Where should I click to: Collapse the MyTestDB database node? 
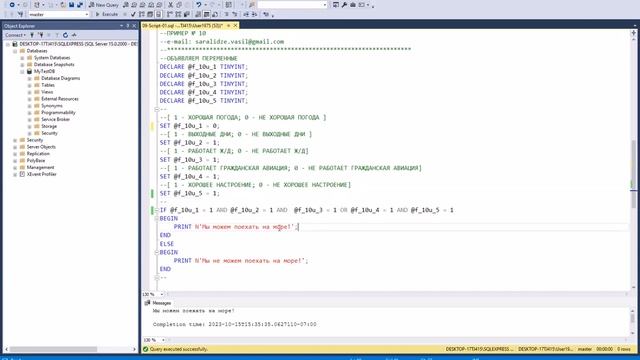tap(22, 71)
